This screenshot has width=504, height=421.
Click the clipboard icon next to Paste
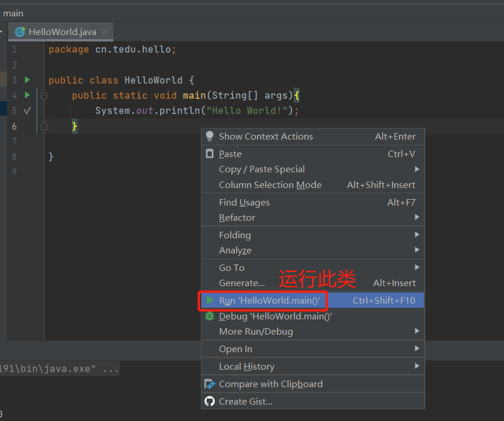click(x=210, y=154)
